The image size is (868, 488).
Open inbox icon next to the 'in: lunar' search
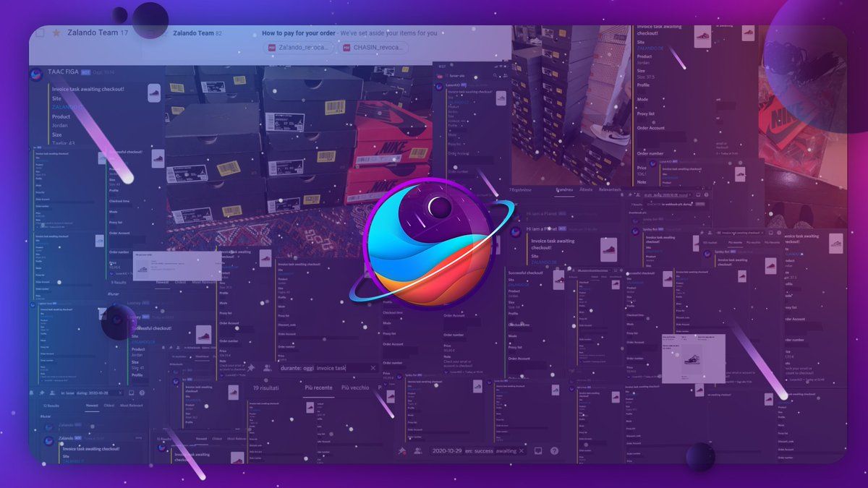tap(132, 393)
